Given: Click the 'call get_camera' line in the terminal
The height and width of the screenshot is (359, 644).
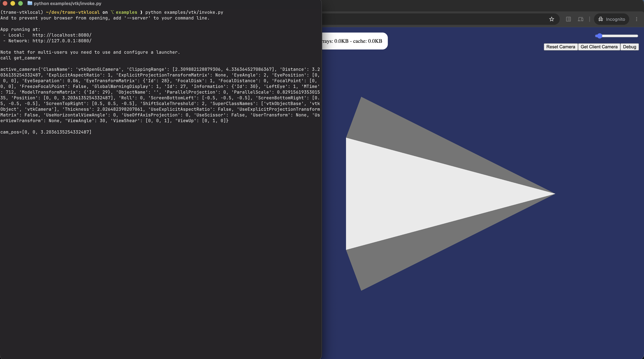Looking at the screenshot, I should point(20,58).
